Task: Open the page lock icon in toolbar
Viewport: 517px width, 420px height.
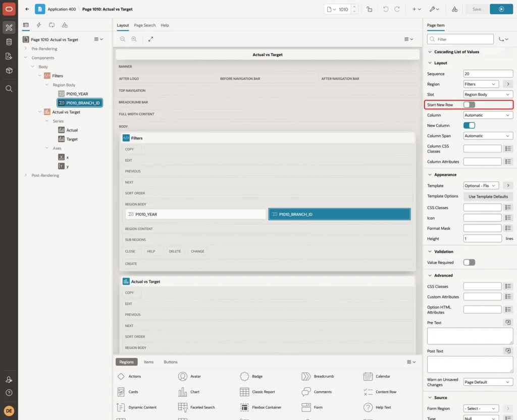Action: click(x=369, y=9)
